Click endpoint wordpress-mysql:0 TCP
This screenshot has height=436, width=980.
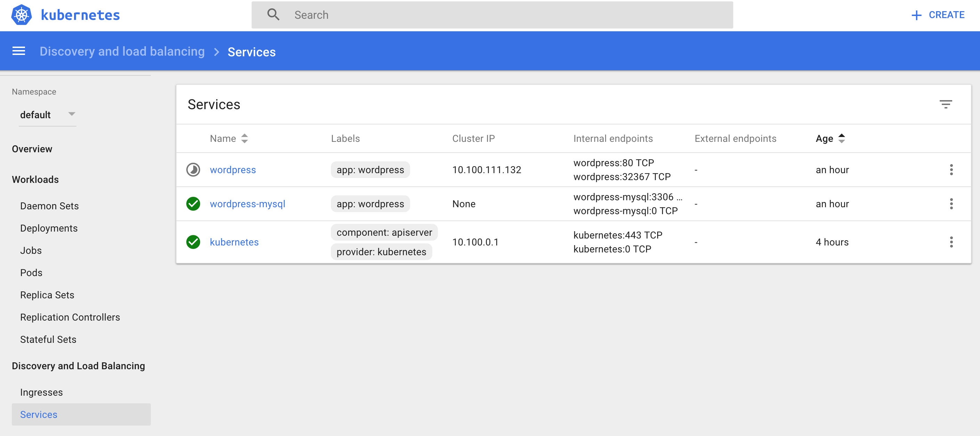(626, 211)
